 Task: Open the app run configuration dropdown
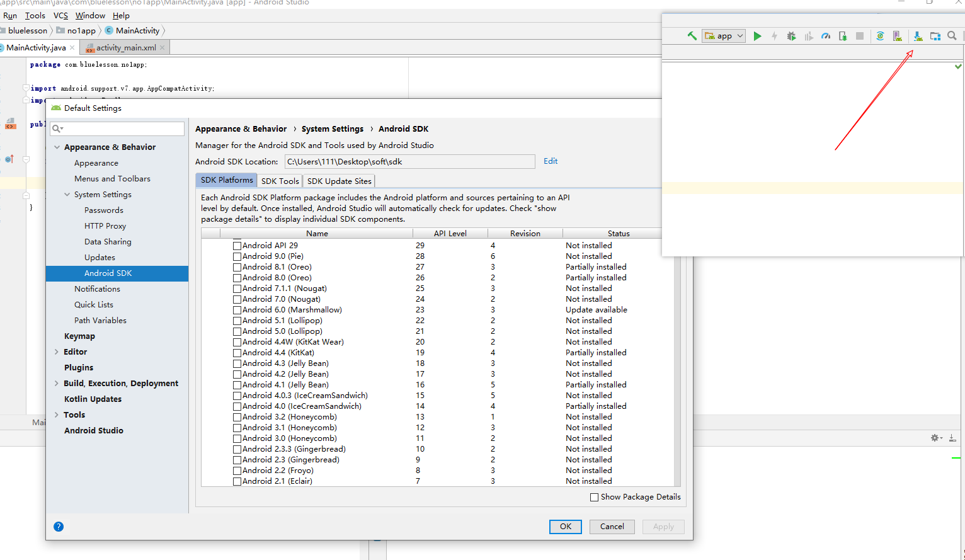point(724,36)
